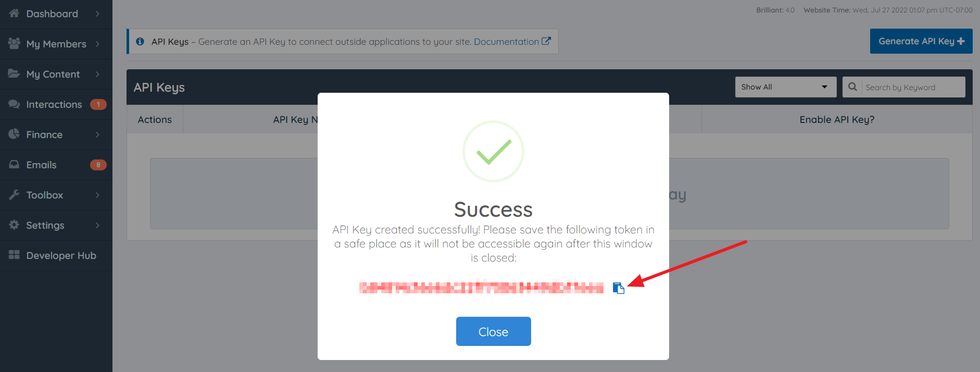Click the Toolbox wrench icon
The image size is (980, 372).
(14, 194)
